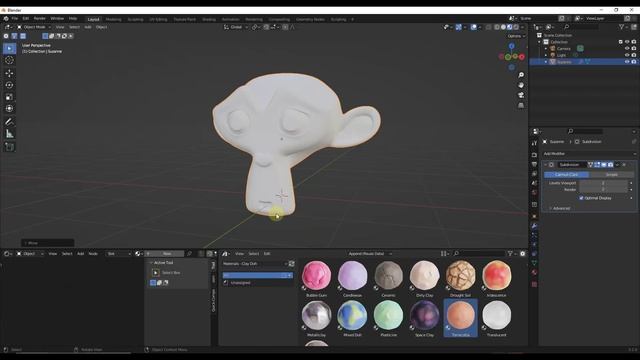Click the viewport pan hand icon
Image resolution: width=640 pixels, height=360 pixels.
(x=521, y=85)
